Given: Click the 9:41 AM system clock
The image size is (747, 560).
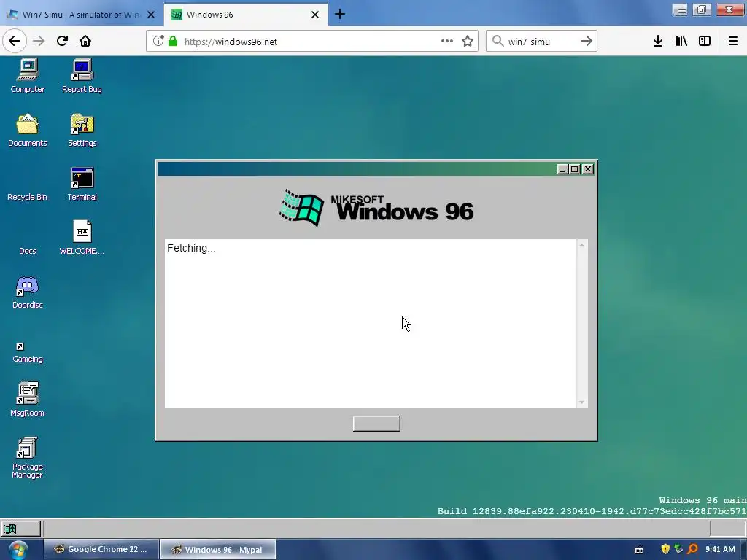Looking at the screenshot, I should [720, 549].
